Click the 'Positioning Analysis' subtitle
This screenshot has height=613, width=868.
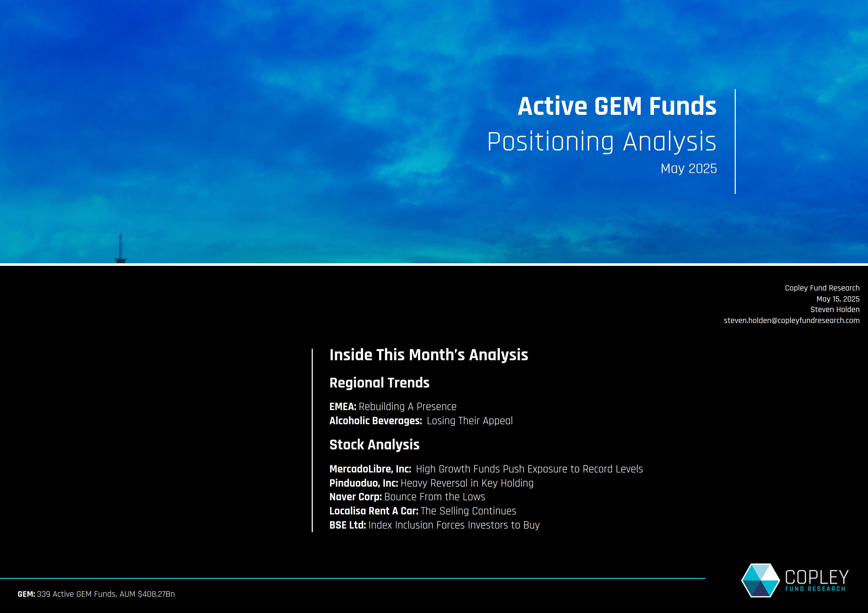coord(602,142)
